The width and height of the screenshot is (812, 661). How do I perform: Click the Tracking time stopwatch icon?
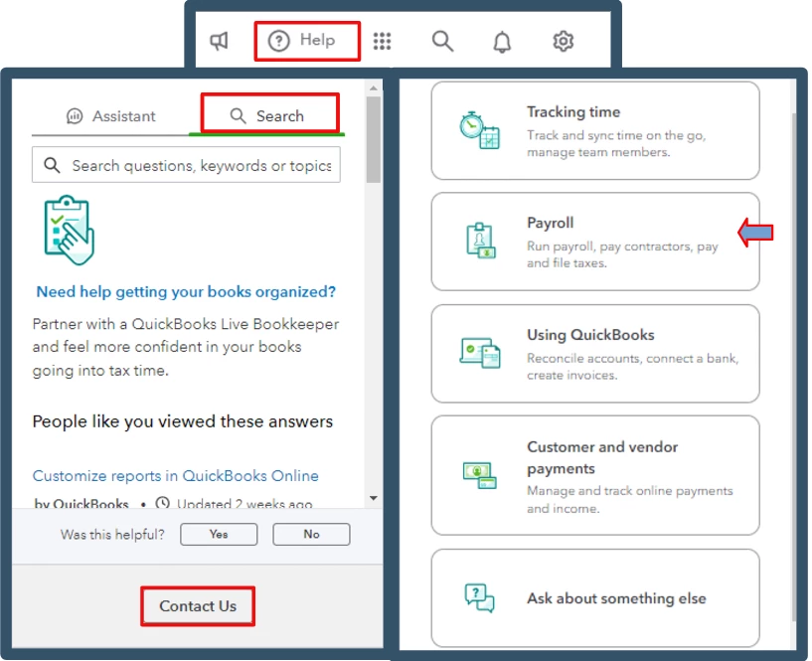pos(479,130)
